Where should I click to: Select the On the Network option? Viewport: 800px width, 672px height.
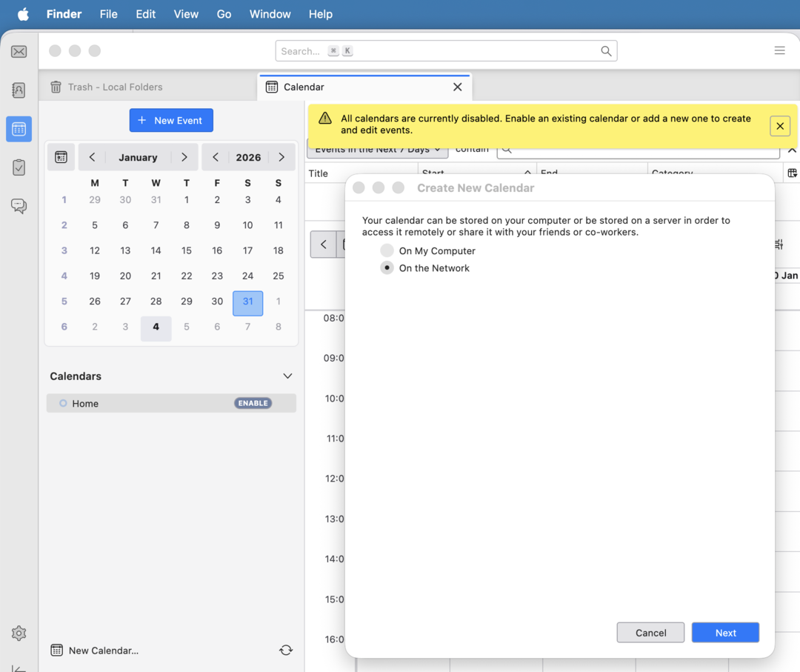click(387, 268)
